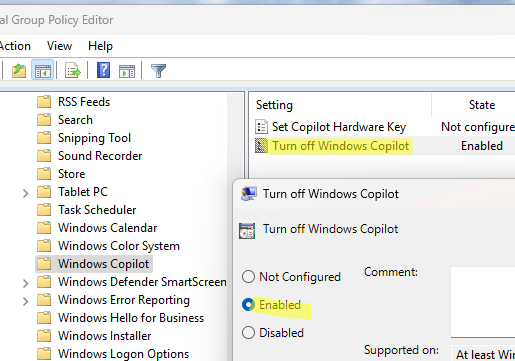Select the Enabled radio button

(x=248, y=305)
